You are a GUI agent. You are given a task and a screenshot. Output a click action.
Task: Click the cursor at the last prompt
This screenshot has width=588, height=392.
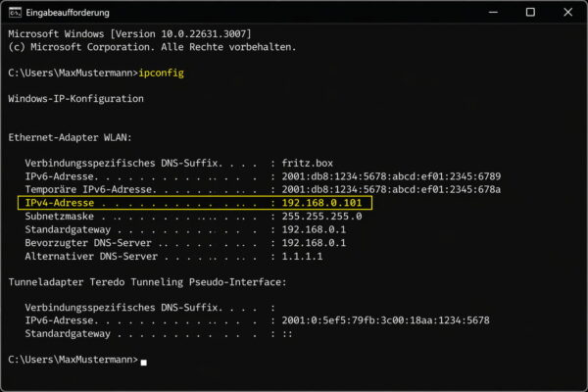click(x=144, y=362)
